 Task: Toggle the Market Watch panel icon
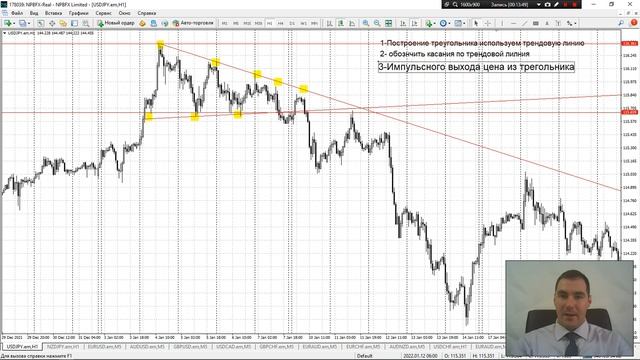[41, 23]
